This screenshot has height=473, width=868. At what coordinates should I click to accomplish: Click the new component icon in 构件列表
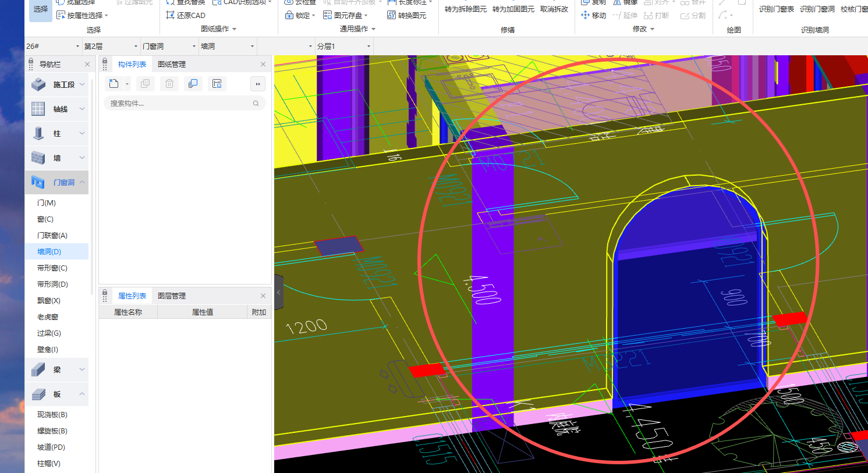point(114,84)
